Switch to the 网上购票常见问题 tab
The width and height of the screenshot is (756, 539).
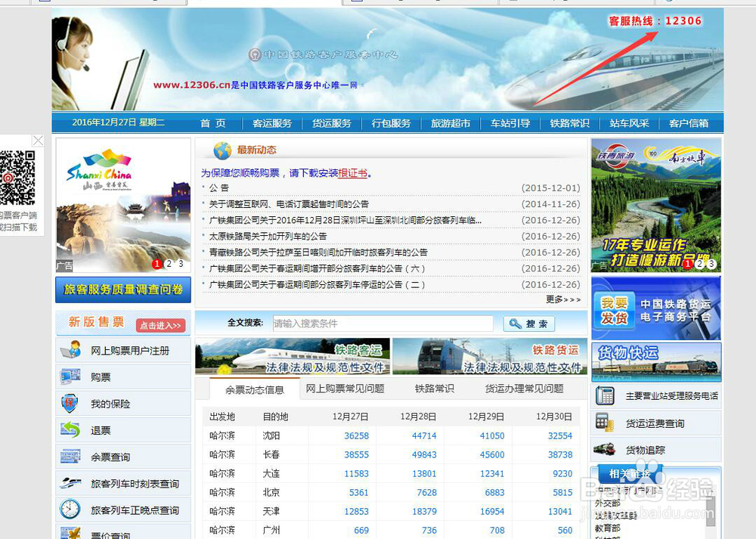click(x=345, y=389)
